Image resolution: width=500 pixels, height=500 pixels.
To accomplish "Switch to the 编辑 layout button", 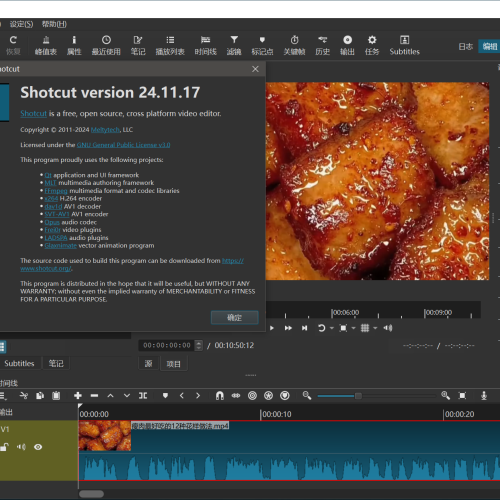I will click(x=489, y=46).
